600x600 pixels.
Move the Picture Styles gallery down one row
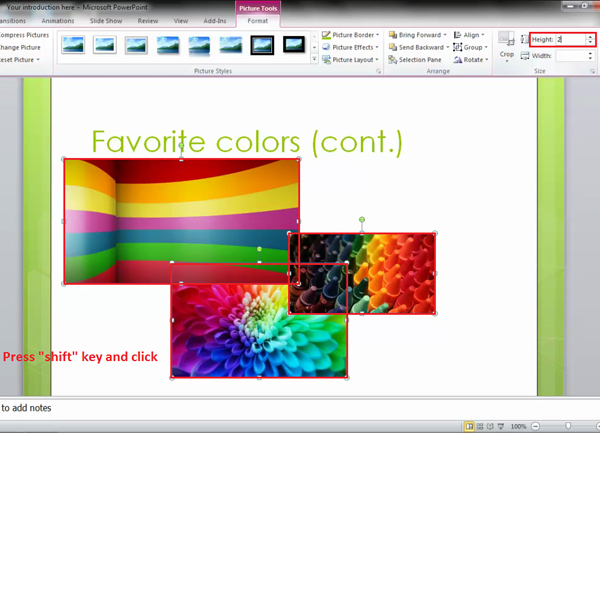click(x=314, y=47)
